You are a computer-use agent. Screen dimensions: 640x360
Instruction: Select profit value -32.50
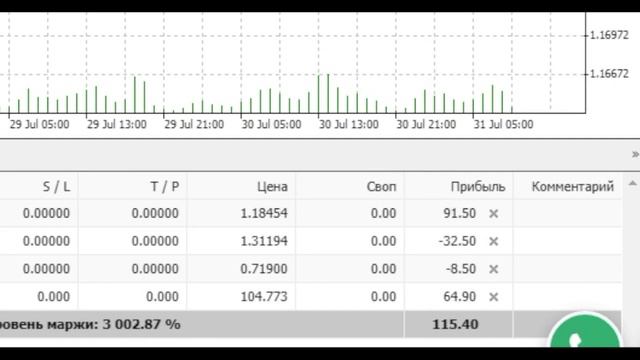click(x=457, y=241)
